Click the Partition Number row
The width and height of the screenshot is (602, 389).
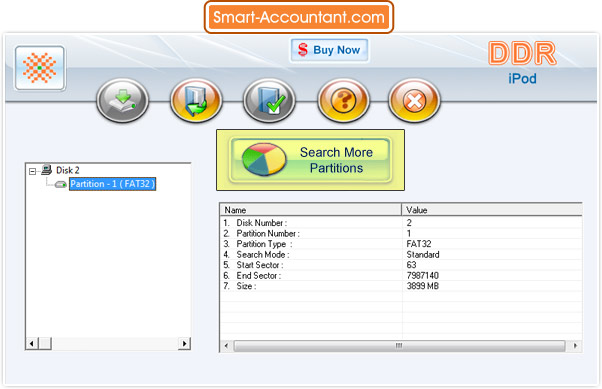(401, 233)
